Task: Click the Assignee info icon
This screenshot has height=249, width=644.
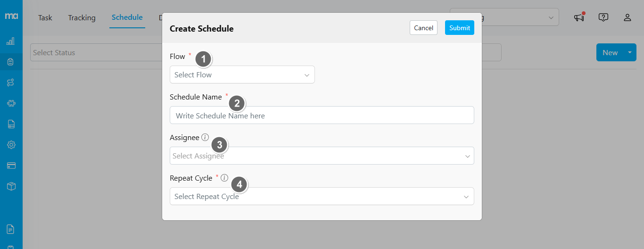Action: [x=205, y=138]
